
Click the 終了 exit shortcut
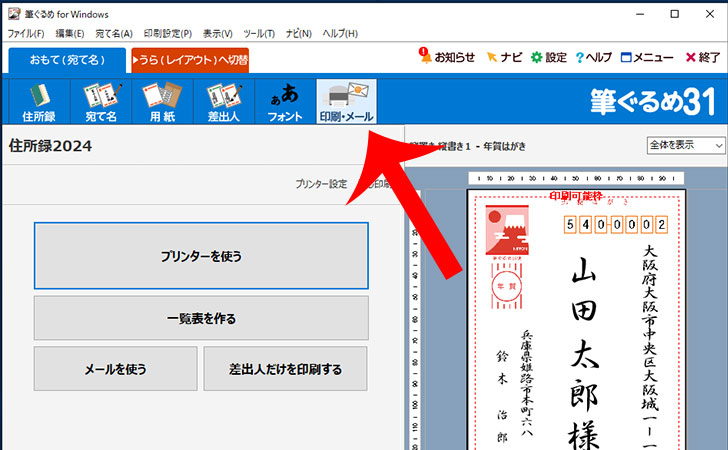point(703,57)
